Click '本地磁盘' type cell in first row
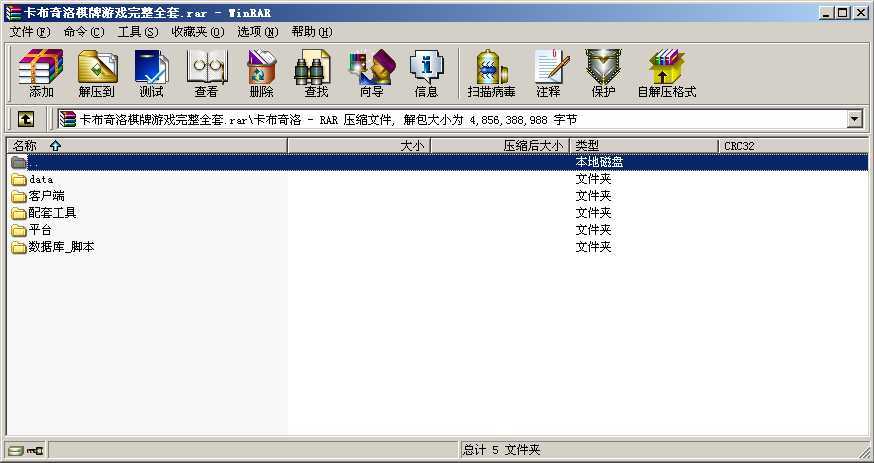Viewport: 874px width, 463px height. [x=599, y=162]
